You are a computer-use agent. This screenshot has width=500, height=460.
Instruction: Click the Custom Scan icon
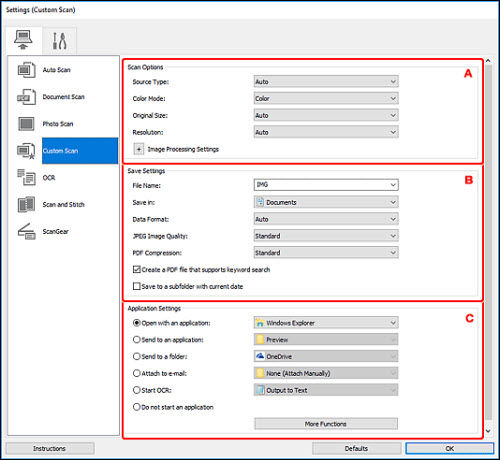26,151
